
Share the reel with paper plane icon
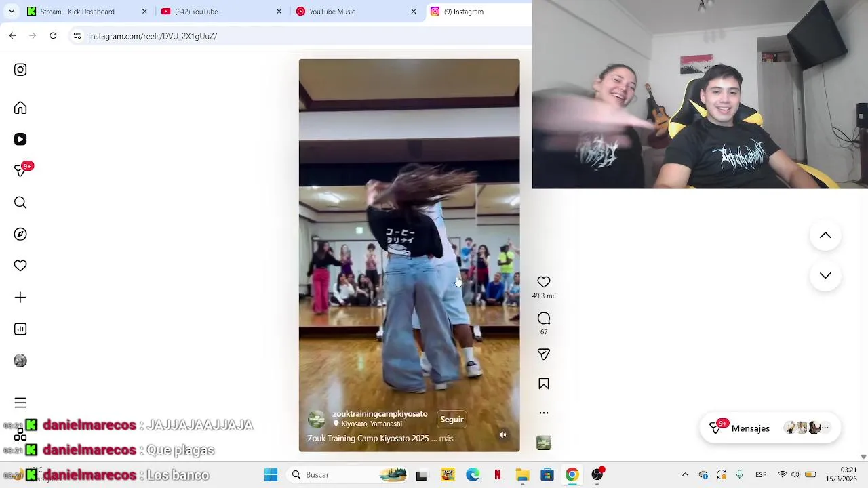pyautogui.click(x=544, y=354)
